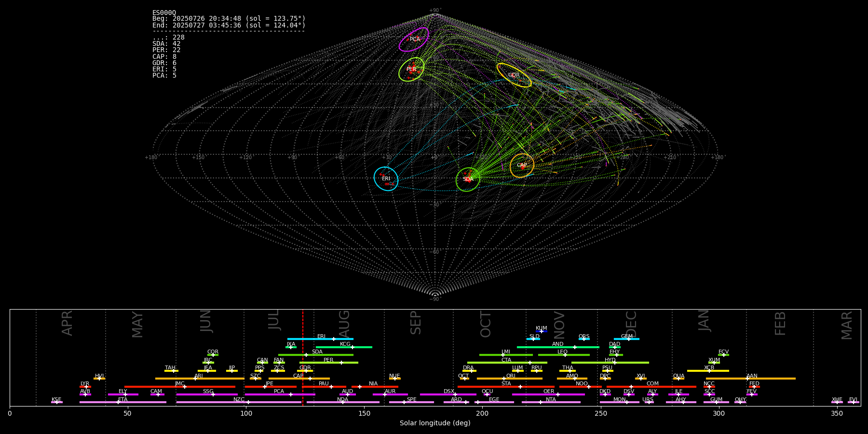The image size is (868, 434).
Task: Click the JXA shower bar in the timeline
Action: pos(291,347)
